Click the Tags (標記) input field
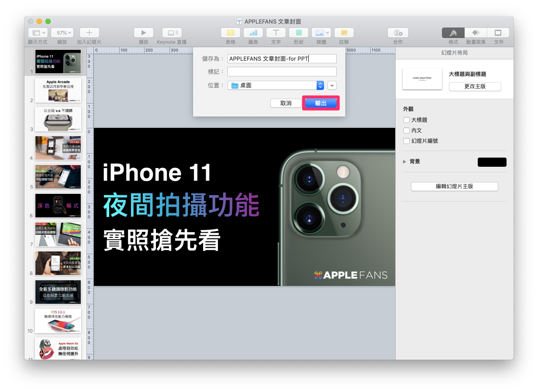 (x=282, y=72)
